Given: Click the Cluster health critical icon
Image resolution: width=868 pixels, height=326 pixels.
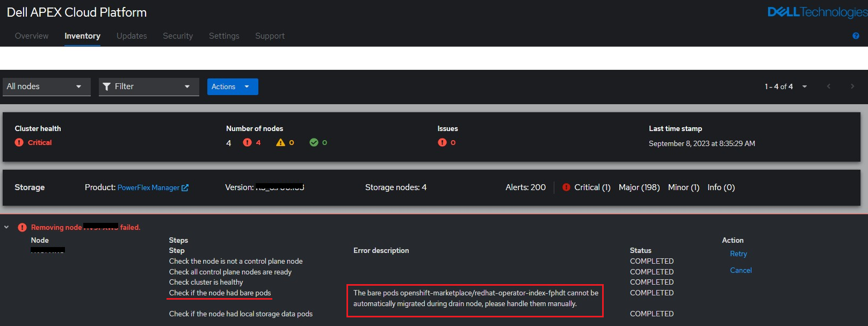Looking at the screenshot, I should (x=19, y=142).
